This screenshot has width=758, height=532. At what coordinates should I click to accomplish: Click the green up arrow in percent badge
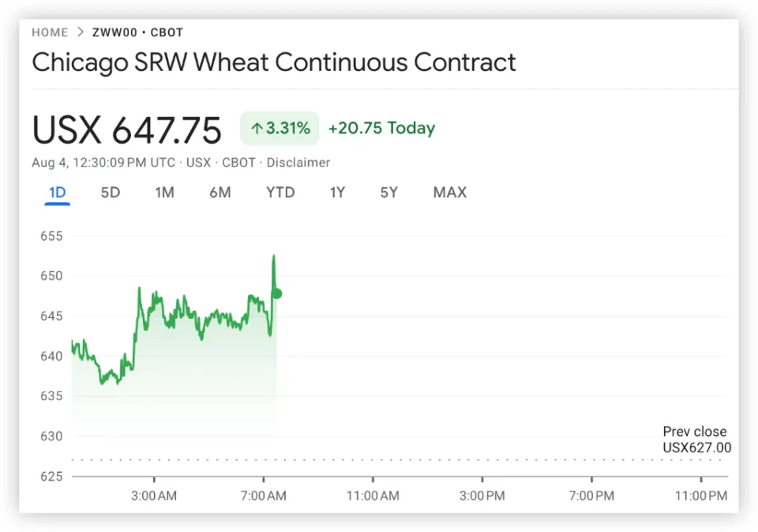click(x=257, y=128)
